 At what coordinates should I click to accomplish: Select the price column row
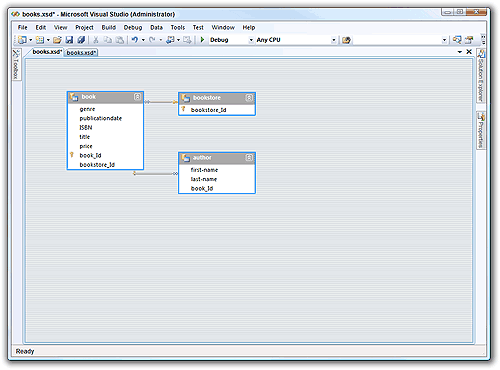click(x=105, y=146)
